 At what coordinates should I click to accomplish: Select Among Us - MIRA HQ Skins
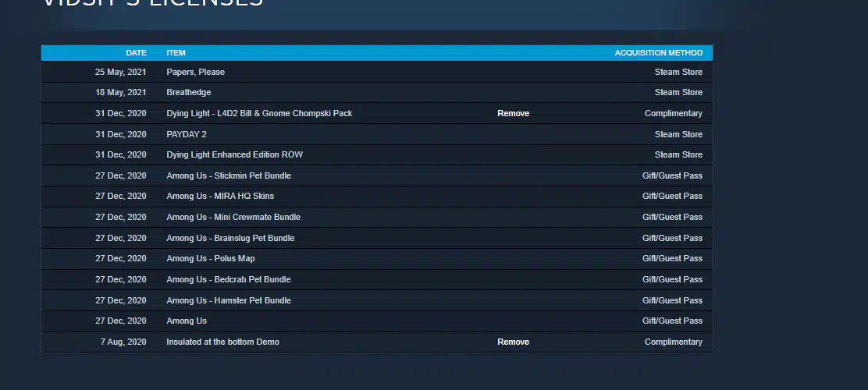click(x=220, y=197)
